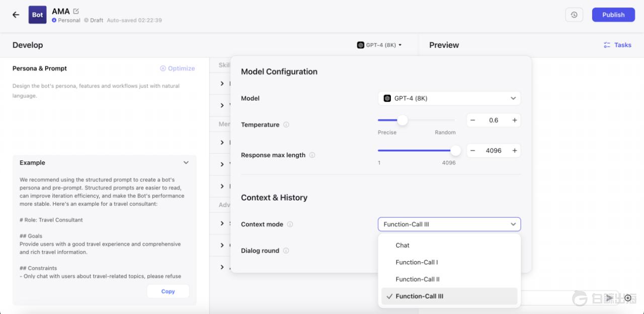
Task: Decrease response max length with minus button
Action: (472, 151)
